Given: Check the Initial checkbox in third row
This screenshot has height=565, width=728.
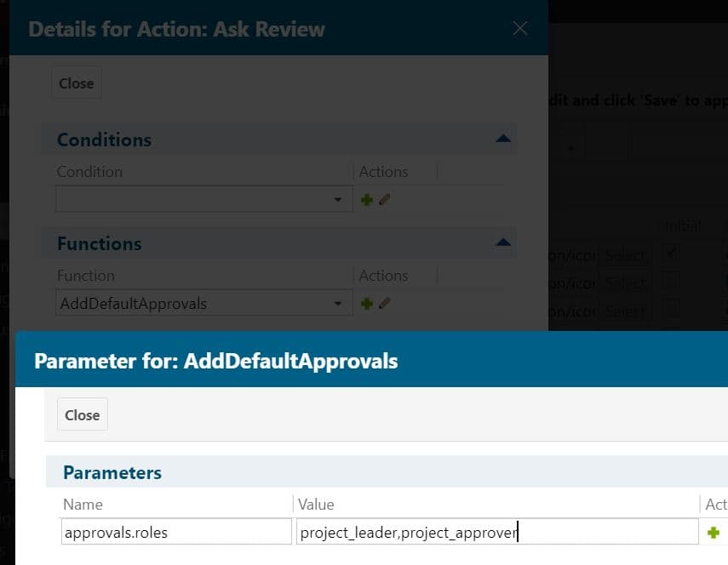Looking at the screenshot, I should 672,311.
